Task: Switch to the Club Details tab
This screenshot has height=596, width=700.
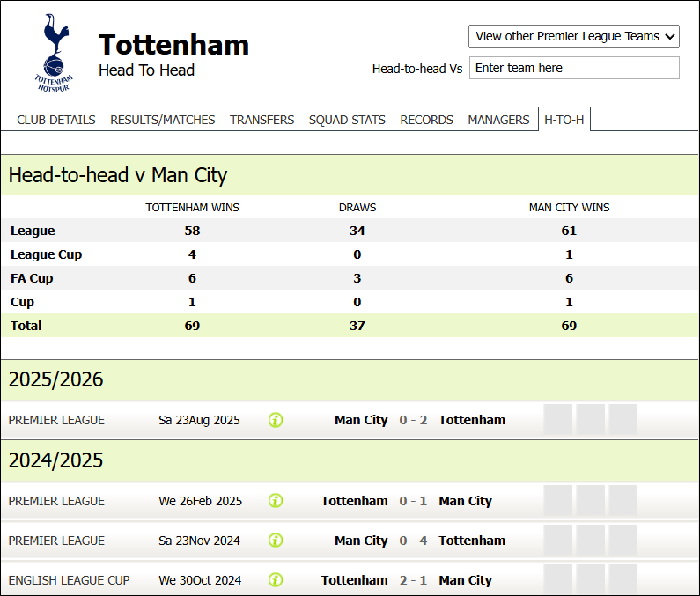Action: coord(56,120)
